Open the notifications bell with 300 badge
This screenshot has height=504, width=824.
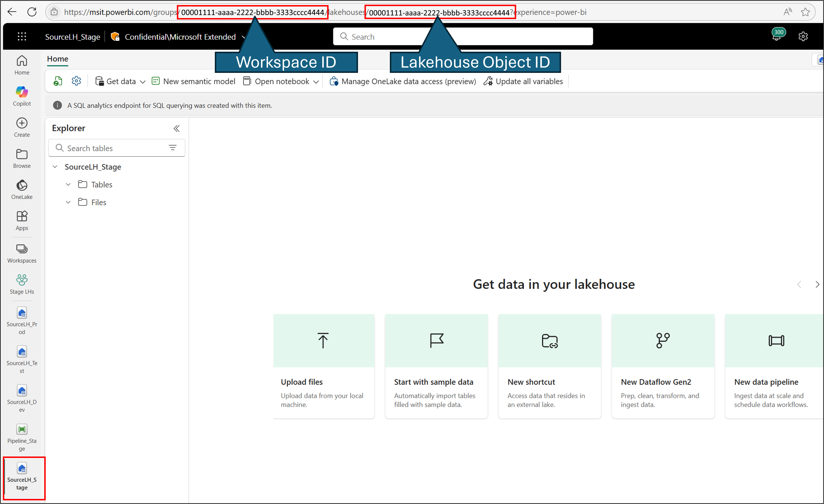(x=776, y=36)
